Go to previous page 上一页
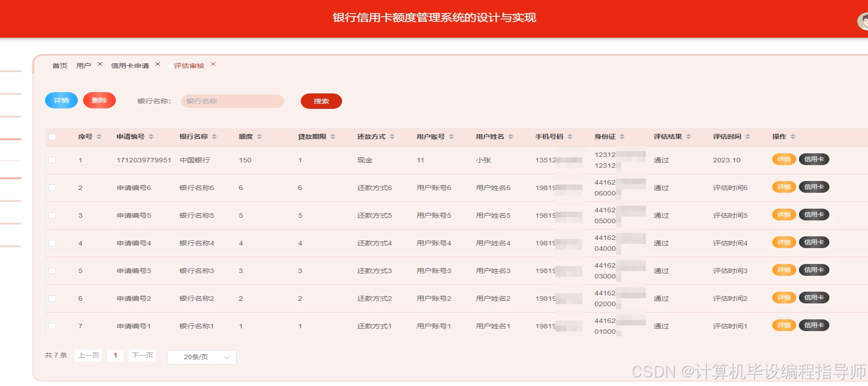This screenshot has width=868, height=386. click(x=88, y=355)
